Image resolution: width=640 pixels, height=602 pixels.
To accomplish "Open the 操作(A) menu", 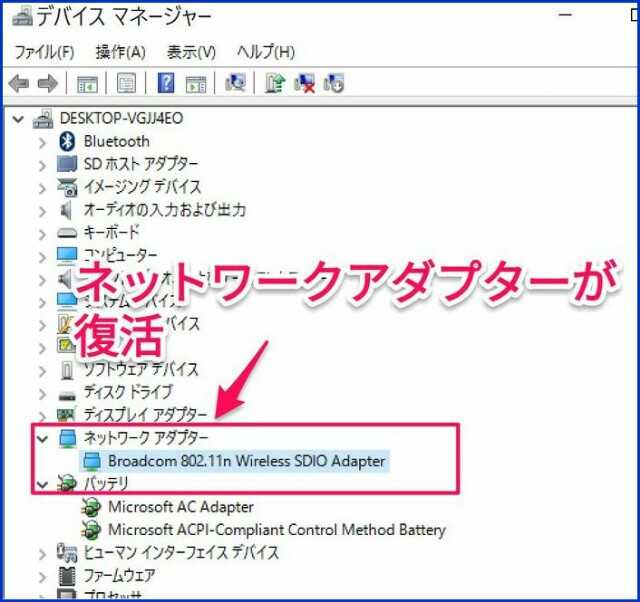I will (x=120, y=52).
